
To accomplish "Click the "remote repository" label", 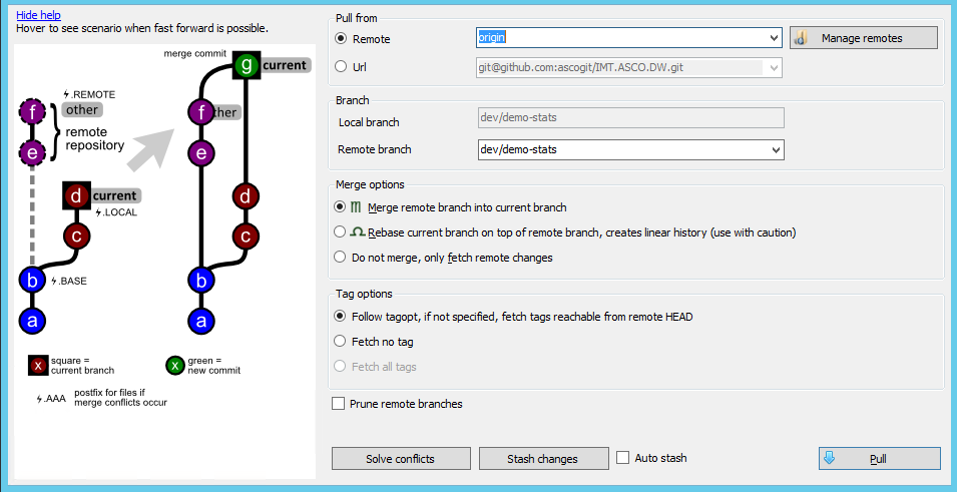I will [x=95, y=139].
